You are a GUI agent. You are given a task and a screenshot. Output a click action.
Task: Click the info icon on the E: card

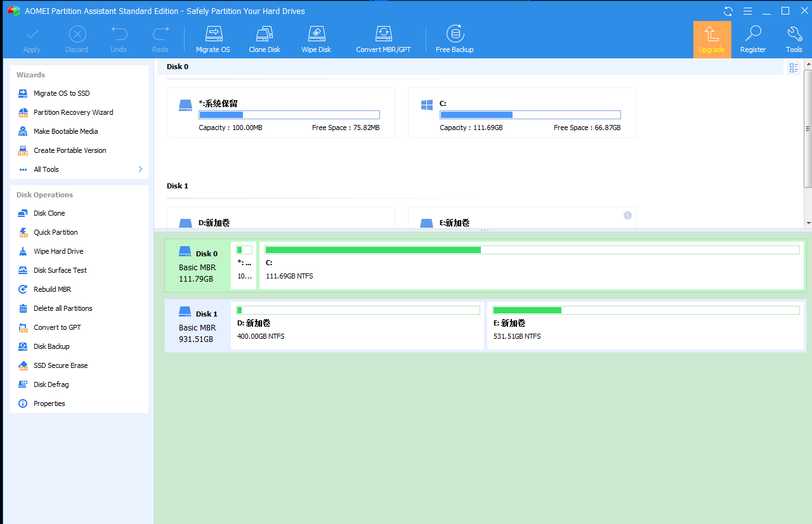627,216
